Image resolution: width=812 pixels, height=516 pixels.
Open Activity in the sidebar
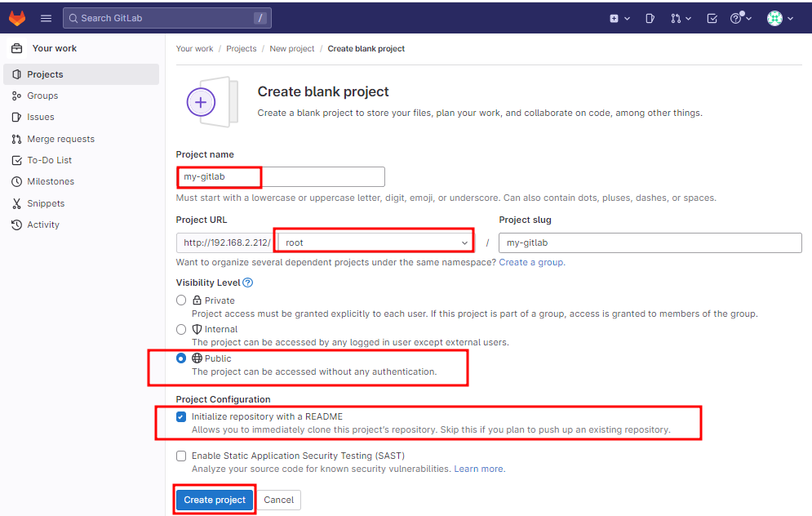pyautogui.click(x=82, y=225)
